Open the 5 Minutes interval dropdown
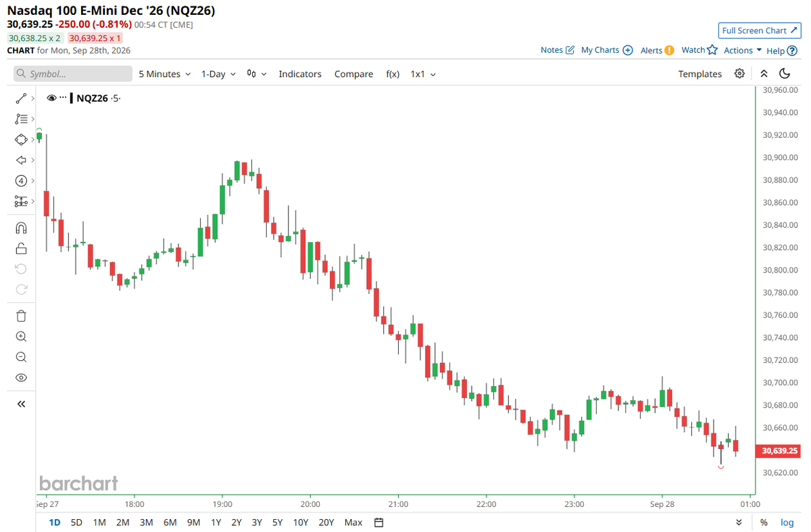Viewport: 811px width, 532px height. (x=165, y=74)
